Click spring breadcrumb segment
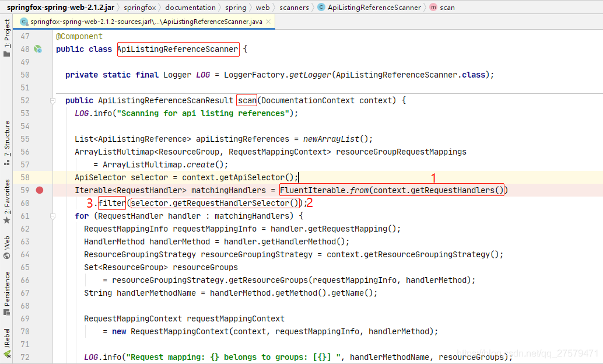603x364 pixels. tap(236, 8)
